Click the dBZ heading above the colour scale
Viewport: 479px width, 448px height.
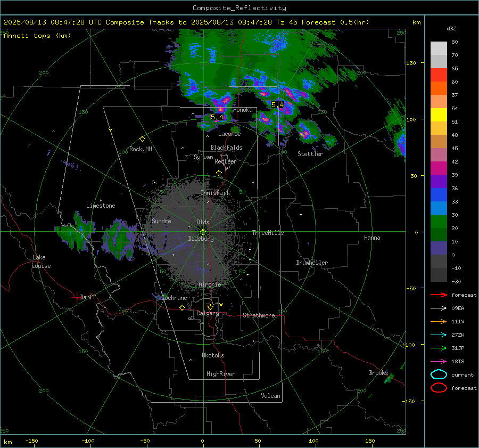tap(451, 28)
